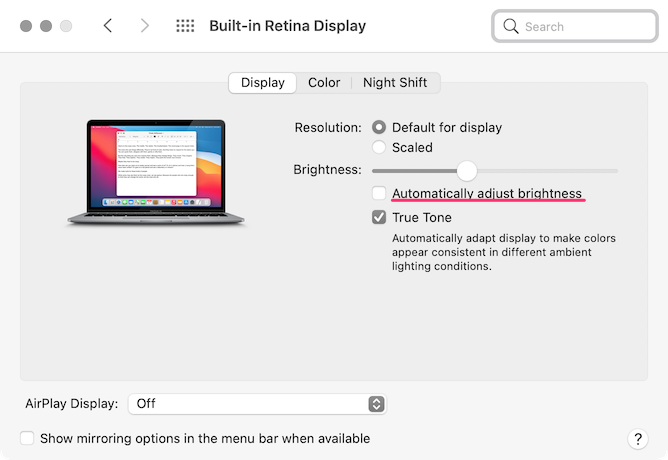Image resolution: width=668 pixels, height=460 pixels.
Task: Go back using the left chevron
Action: click(108, 26)
